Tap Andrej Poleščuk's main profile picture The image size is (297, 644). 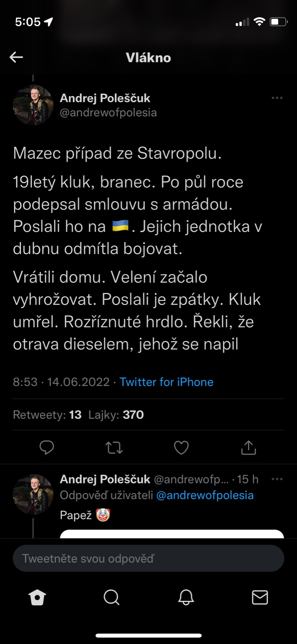[x=33, y=105]
